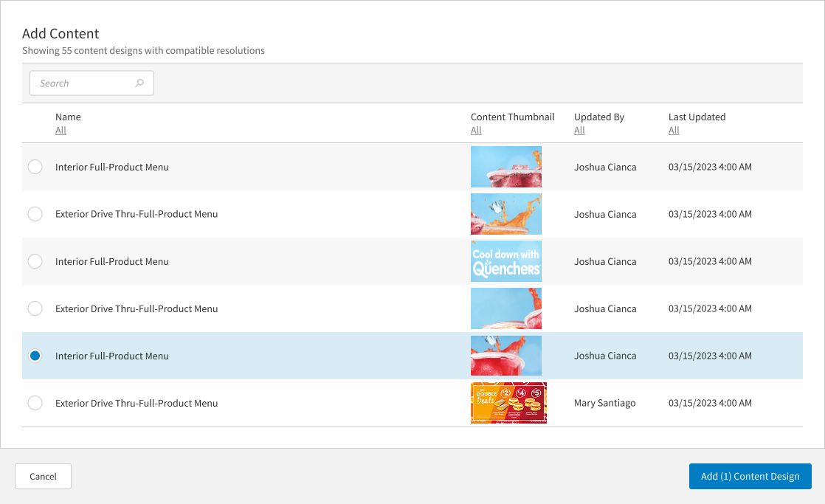The width and height of the screenshot is (825, 504).
Task: Select the radio button in the Quenchers thumbnail row
Action: [35, 261]
